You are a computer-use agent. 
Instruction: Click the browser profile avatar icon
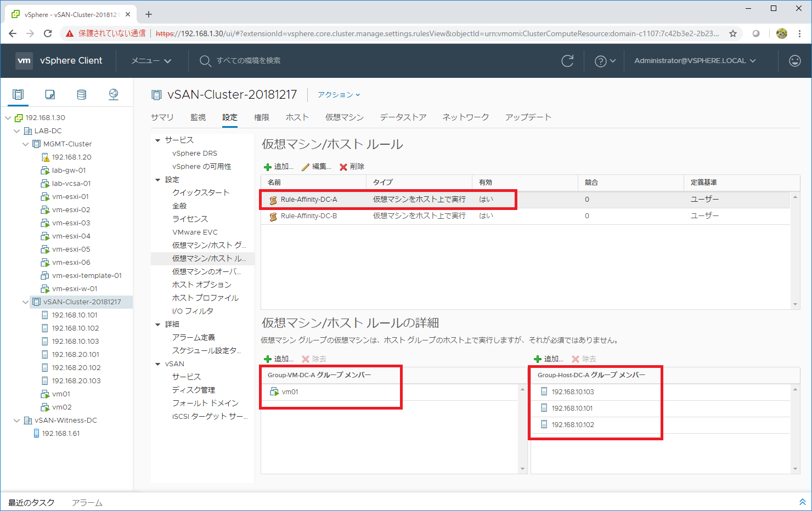pyautogui.click(x=782, y=33)
